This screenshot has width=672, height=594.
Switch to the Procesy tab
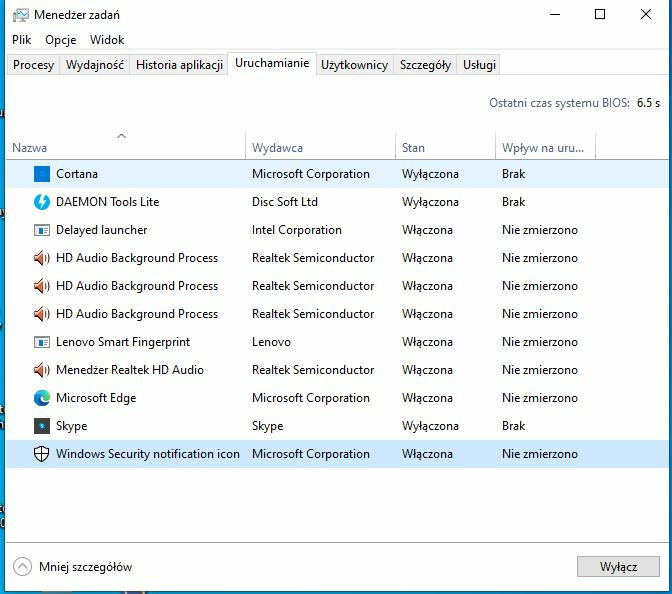click(x=33, y=65)
